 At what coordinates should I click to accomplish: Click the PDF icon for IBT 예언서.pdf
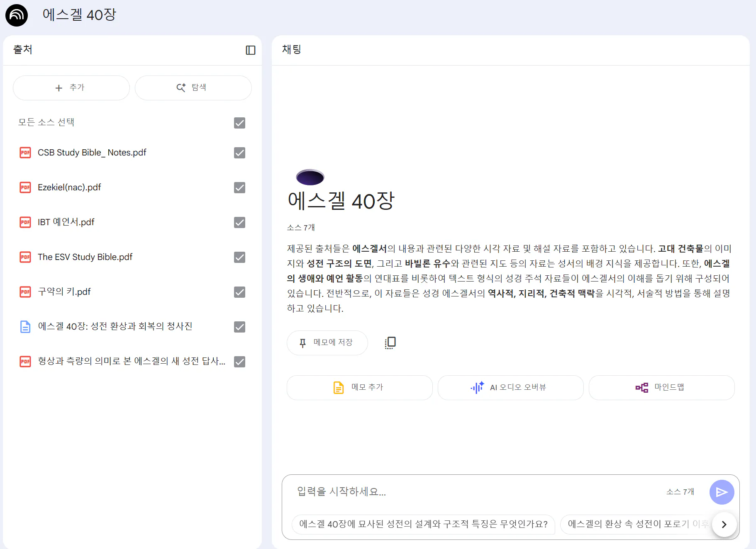pos(25,222)
